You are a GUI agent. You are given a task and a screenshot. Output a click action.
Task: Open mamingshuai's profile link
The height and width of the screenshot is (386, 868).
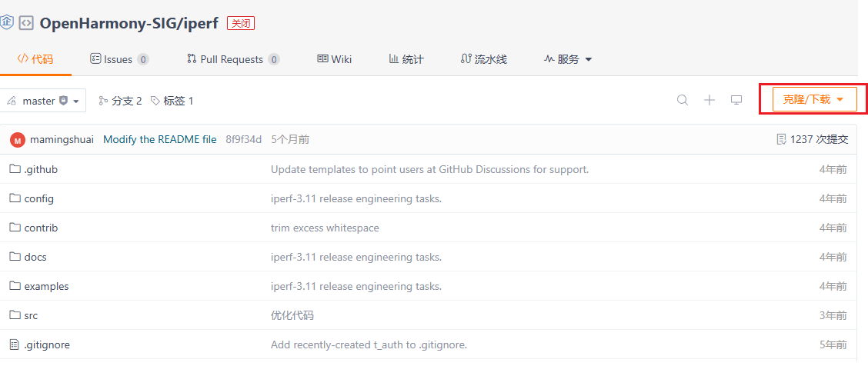point(62,139)
